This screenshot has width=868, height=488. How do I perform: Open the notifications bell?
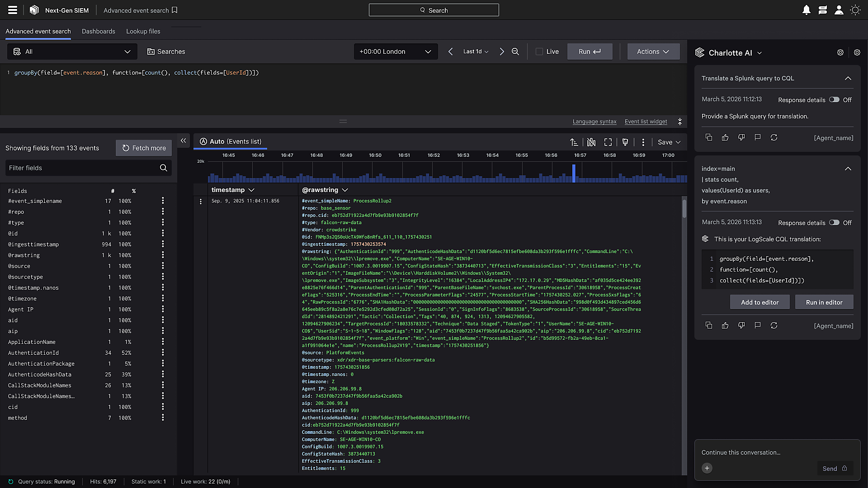coord(806,10)
